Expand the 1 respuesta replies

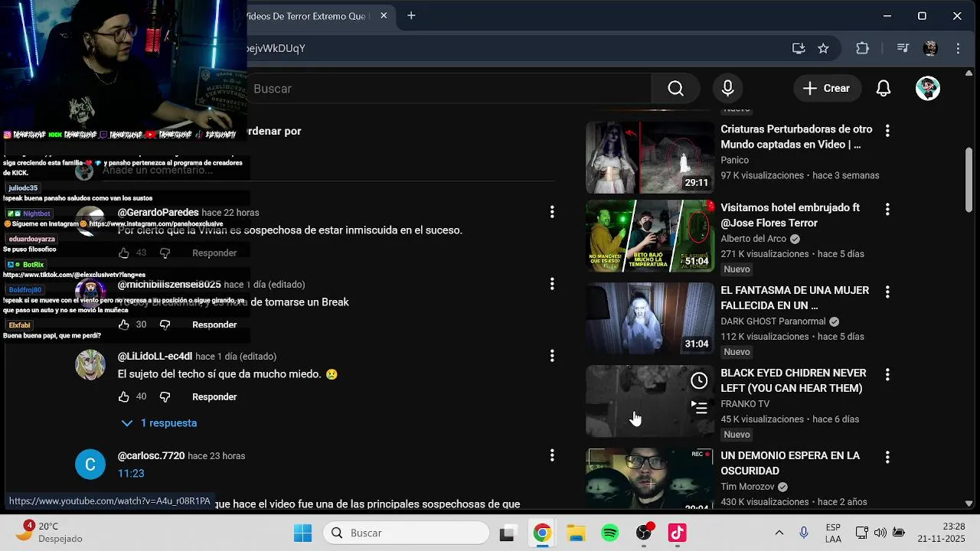[159, 422]
